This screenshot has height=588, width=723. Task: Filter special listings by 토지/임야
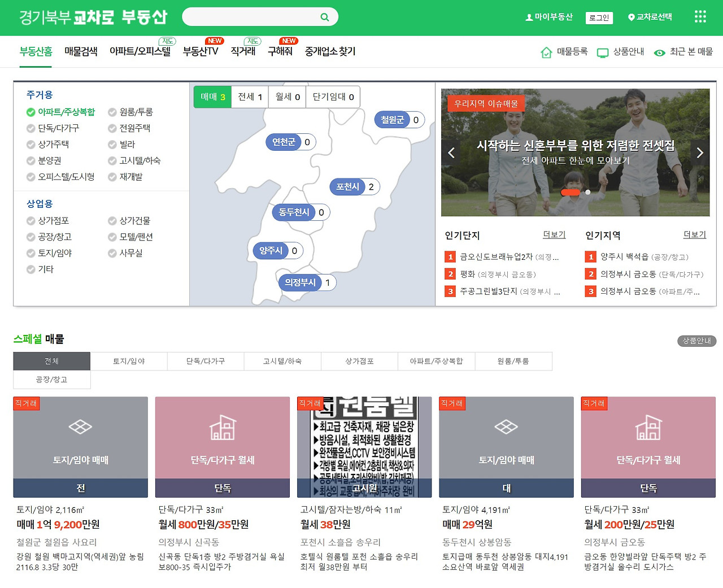[x=129, y=361]
